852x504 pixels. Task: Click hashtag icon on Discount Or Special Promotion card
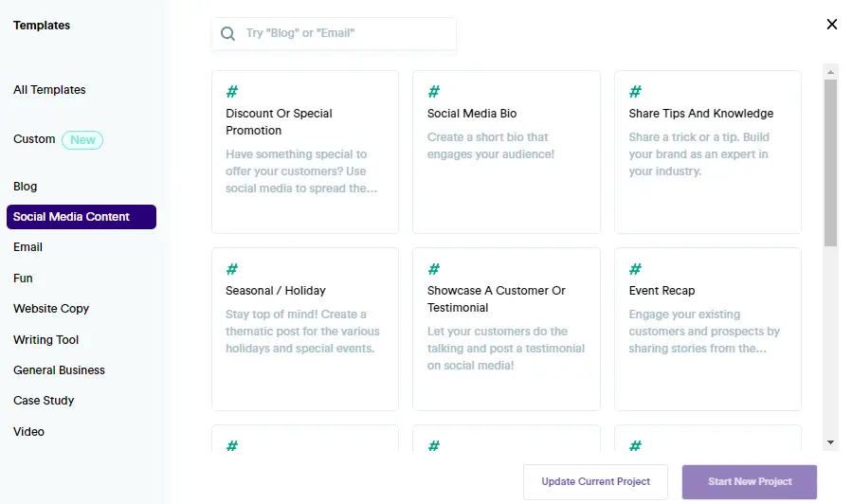(232, 92)
